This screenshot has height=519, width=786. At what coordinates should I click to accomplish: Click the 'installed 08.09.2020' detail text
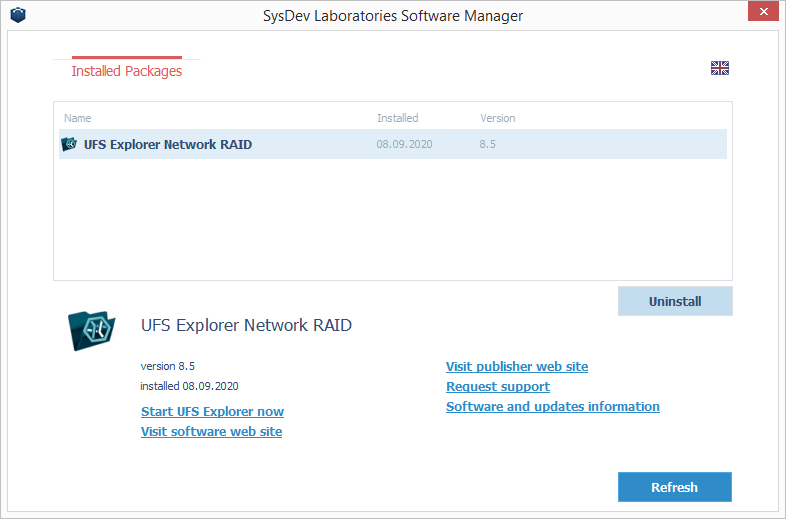189,386
